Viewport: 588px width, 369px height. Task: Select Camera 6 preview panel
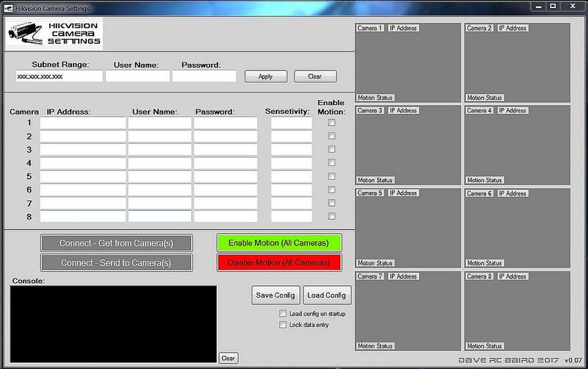click(x=517, y=228)
